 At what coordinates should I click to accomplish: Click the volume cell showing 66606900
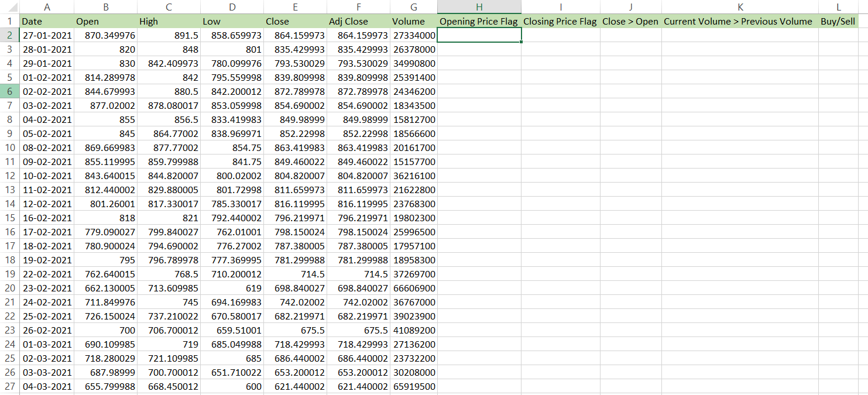pos(413,288)
